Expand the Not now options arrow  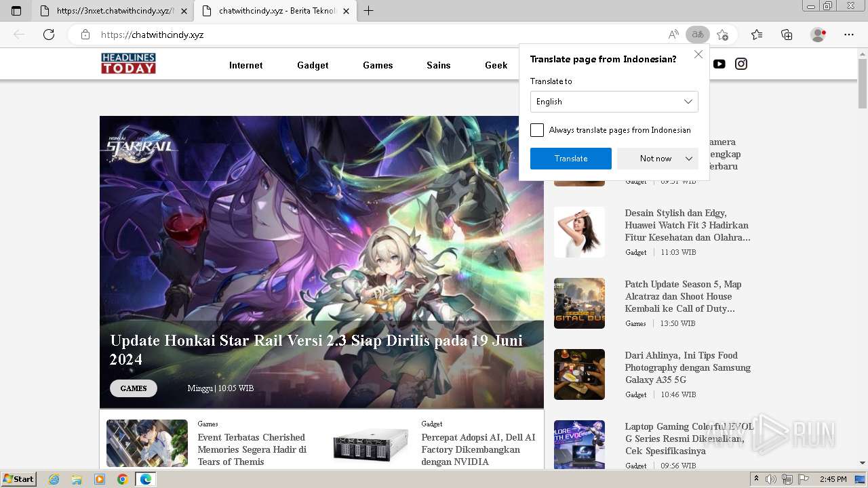[x=689, y=159]
